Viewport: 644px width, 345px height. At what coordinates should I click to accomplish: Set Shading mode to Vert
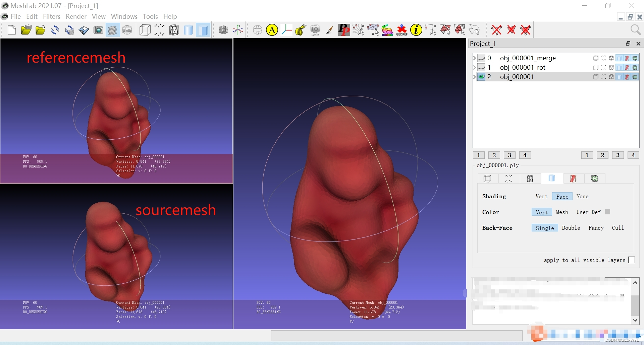click(541, 196)
